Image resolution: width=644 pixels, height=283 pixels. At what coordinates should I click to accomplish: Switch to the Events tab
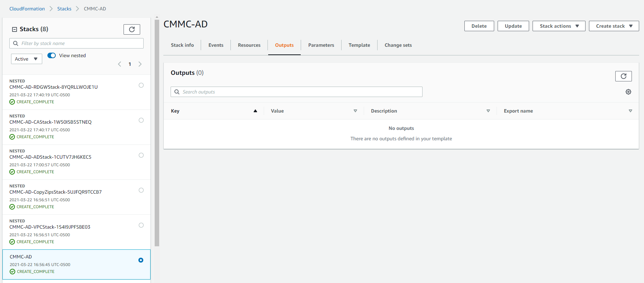click(x=216, y=45)
